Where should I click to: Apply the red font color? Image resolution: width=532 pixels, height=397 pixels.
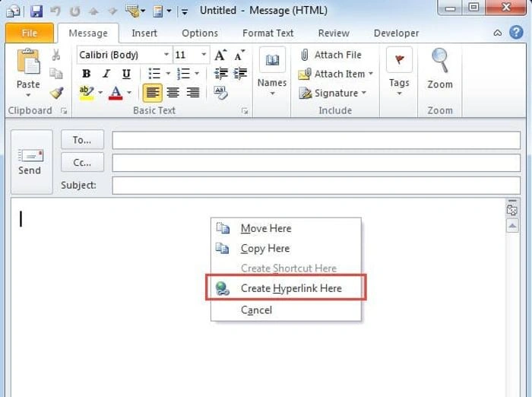[x=116, y=93]
